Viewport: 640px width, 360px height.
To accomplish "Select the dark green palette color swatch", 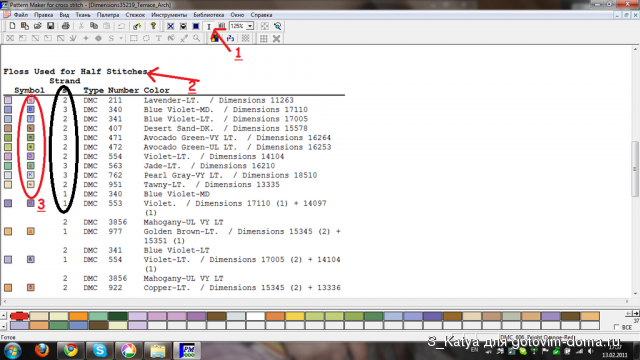I will (118, 316).
